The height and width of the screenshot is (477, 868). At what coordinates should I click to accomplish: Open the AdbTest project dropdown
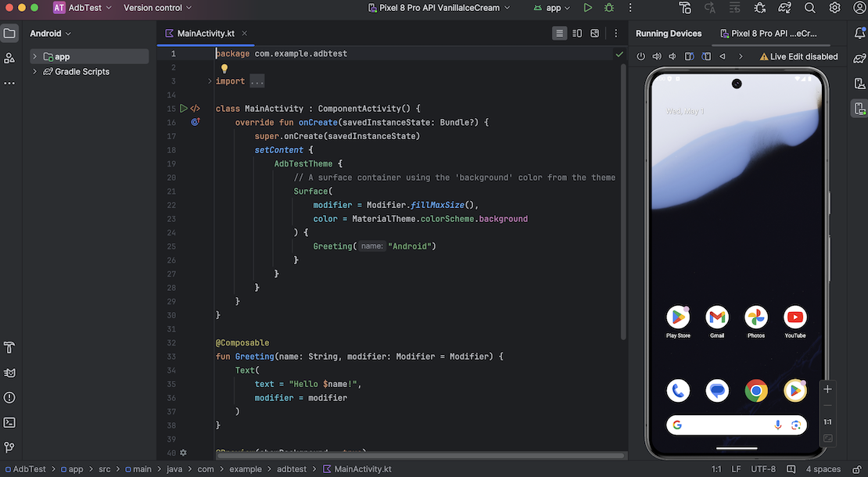coord(82,8)
